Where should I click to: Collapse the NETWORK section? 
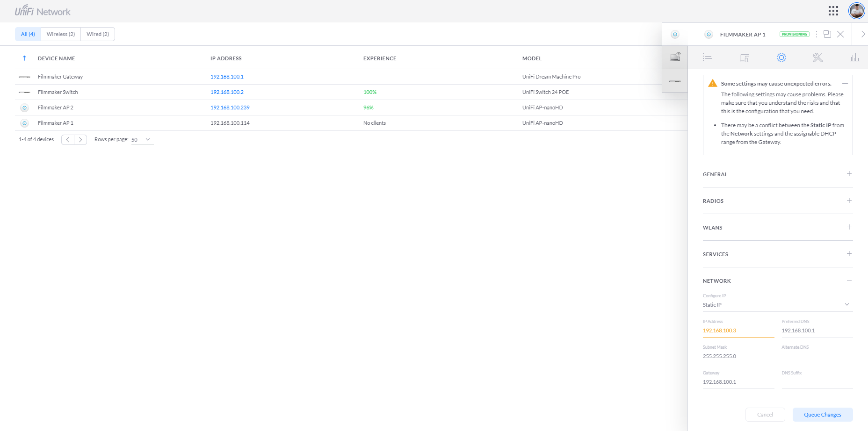tap(849, 280)
